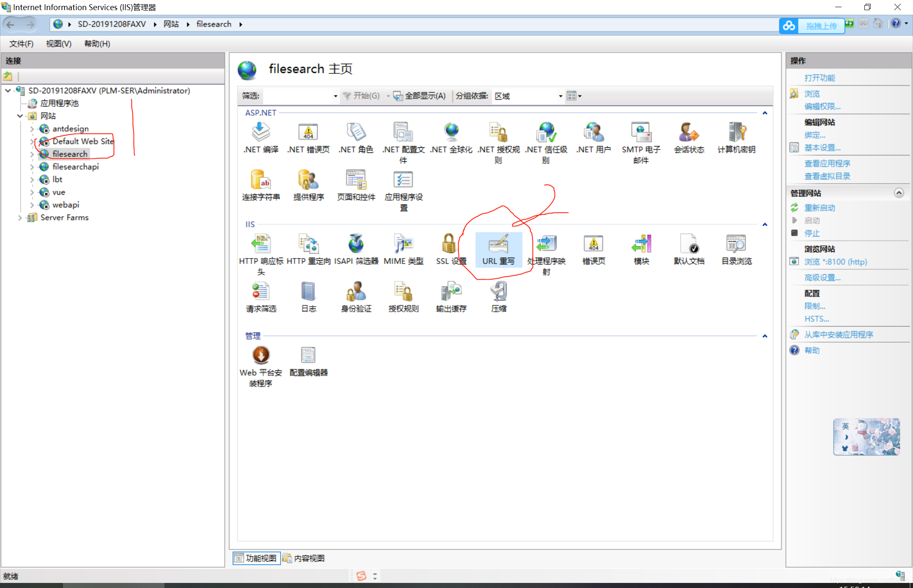The width and height of the screenshot is (913, 588).
Task: Open the 帮助(H) menu
Action: coord(97,44)
